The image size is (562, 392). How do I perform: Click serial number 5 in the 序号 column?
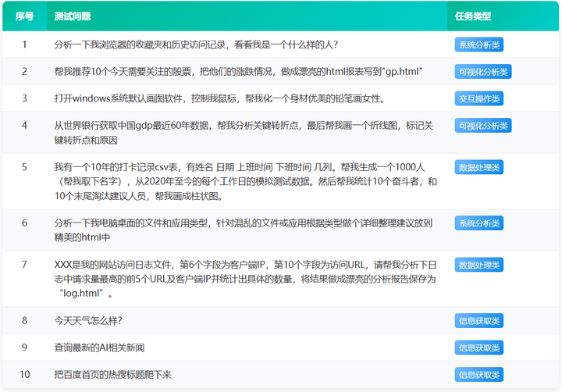pyautogui.click(x=24, y=167)
